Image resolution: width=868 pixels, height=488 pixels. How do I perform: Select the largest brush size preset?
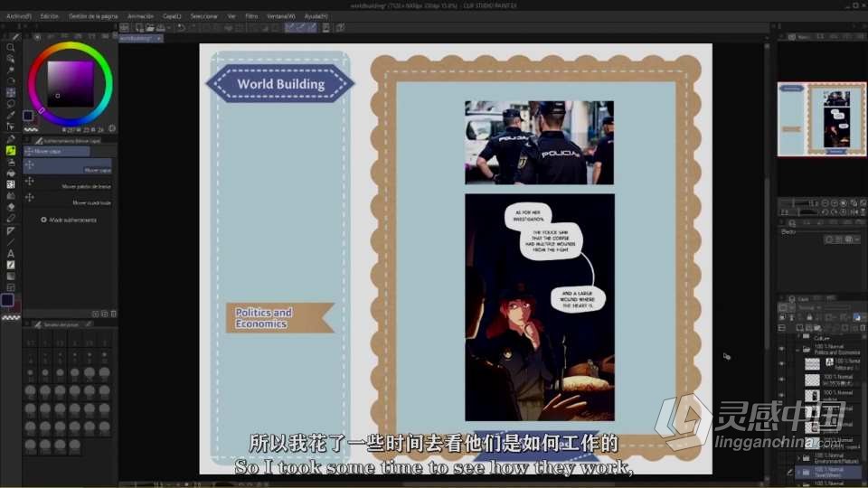coord(75,445)
